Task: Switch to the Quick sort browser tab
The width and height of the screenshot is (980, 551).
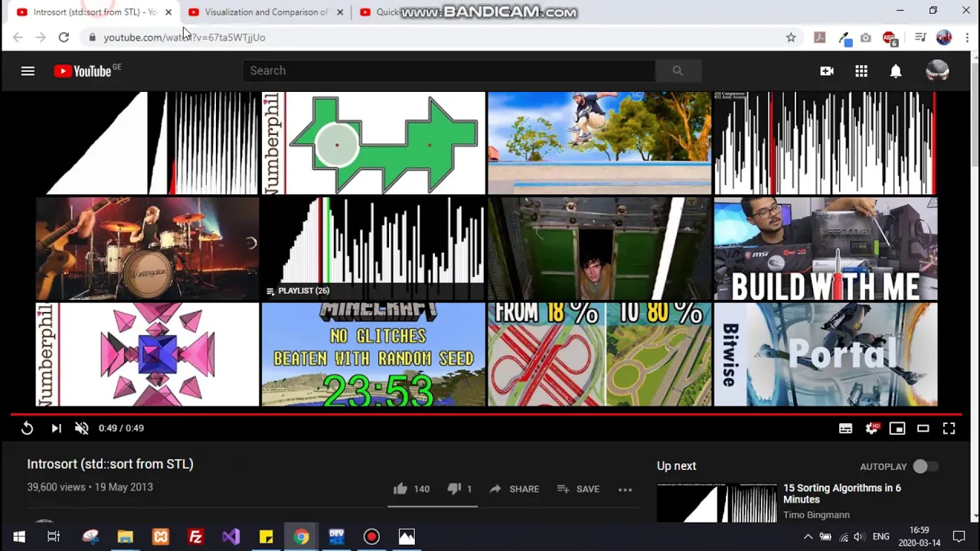Action: pos(388,12)
